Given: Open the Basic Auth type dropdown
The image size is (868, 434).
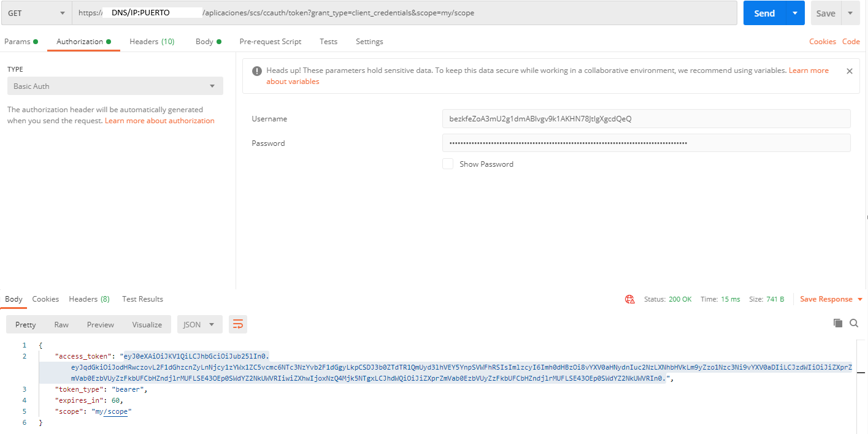Looking at the screenshot, I should coord(115,86).
